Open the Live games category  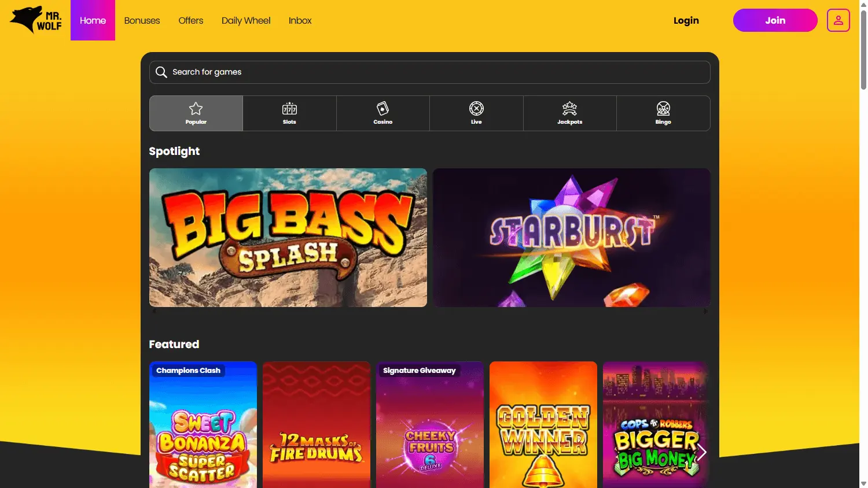point(476,113)
